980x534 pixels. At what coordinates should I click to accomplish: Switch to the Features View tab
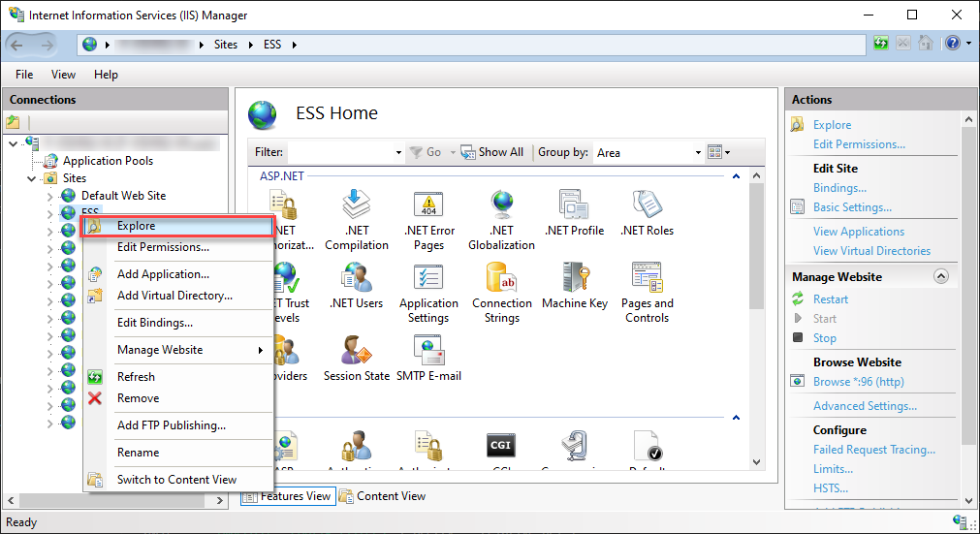288,496
